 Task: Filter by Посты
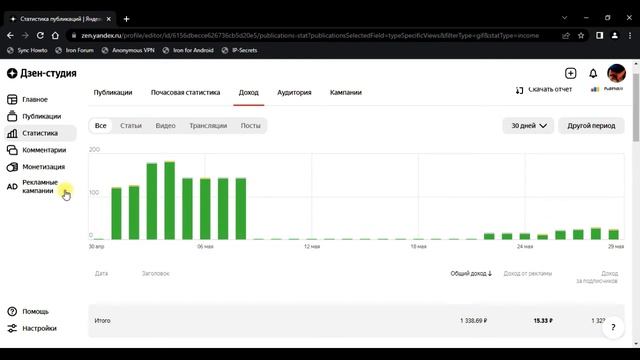[x=251, y=126]
